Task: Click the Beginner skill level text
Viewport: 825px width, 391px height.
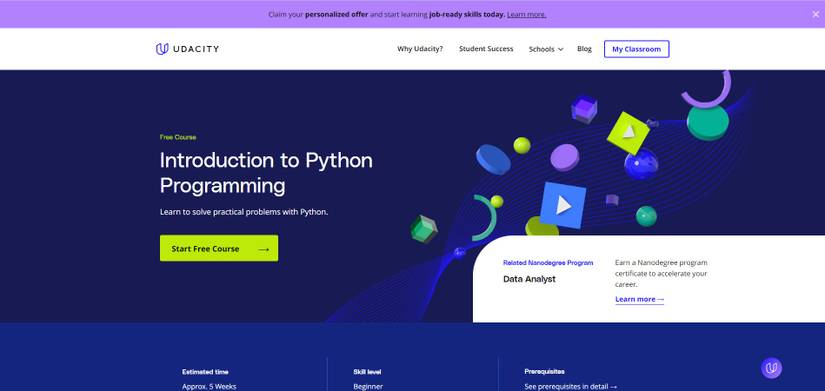Action: (x=368, y=386)
